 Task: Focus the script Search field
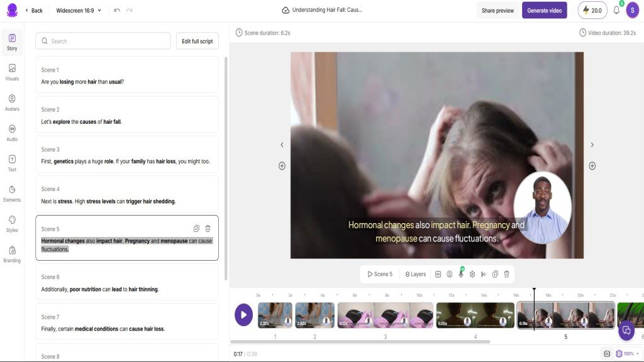click(x=103, y=41)
